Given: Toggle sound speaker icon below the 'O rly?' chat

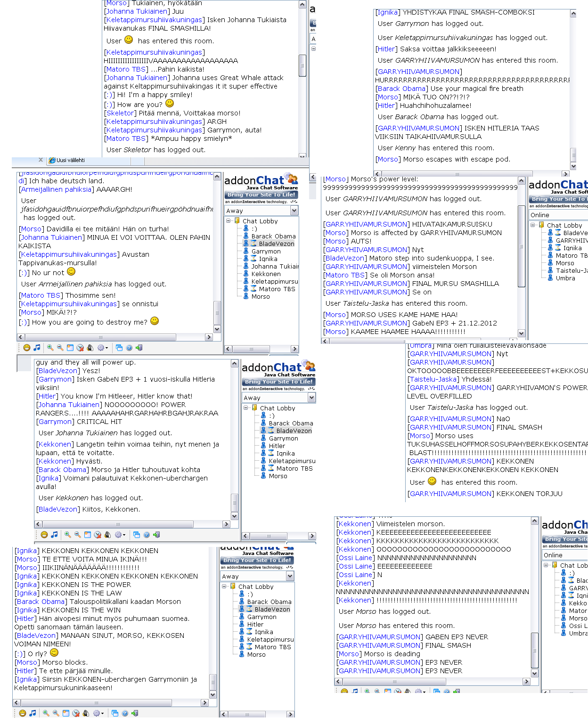Looking at the screenshot, I should pos(86,713).
